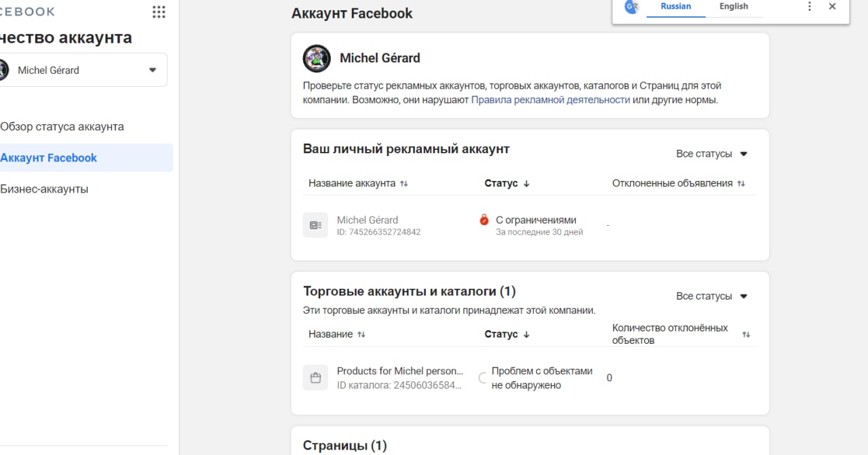
Task: Click the Проблем с объектами не обнаружено status
Action: tap(542, 378)
